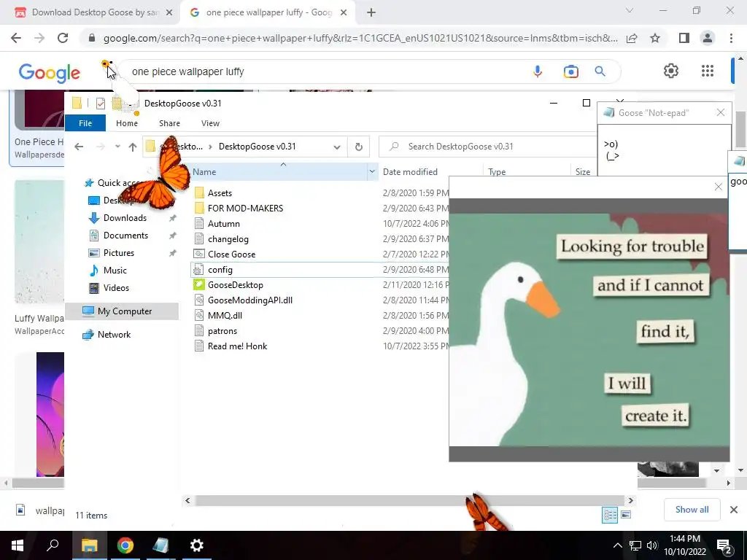Viewport: 747px width, 560px height.
Task: Open Chrome three-dot menu
Action: pos(731,38)
